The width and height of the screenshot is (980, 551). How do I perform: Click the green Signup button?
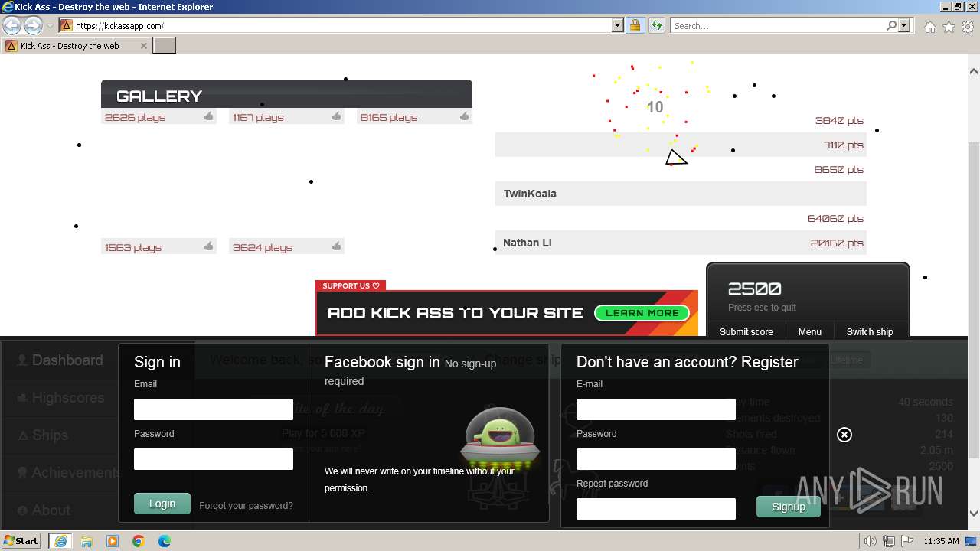pyautogui.click(x=789, y=507)
